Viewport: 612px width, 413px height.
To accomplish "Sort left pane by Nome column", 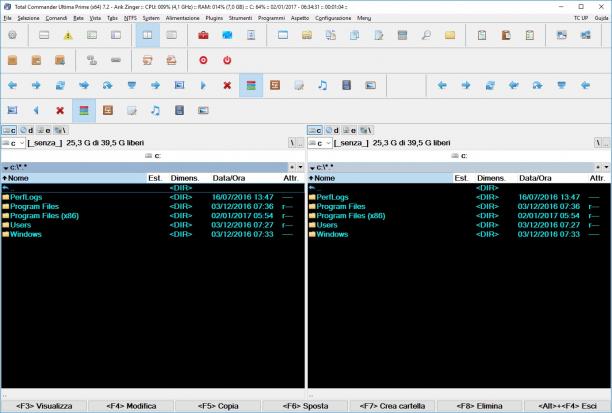I will pyautogui.click(x=74, y=178).
